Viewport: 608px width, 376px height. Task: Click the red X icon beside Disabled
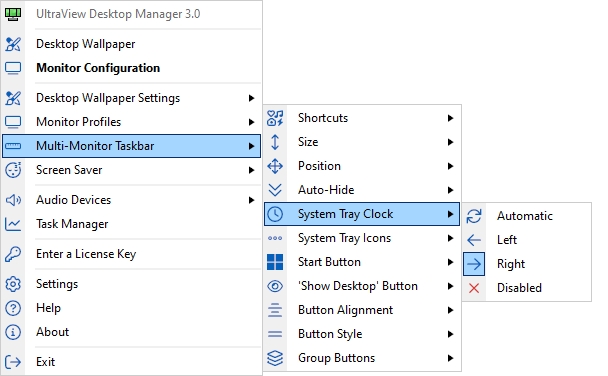click(x=474, y=288)
